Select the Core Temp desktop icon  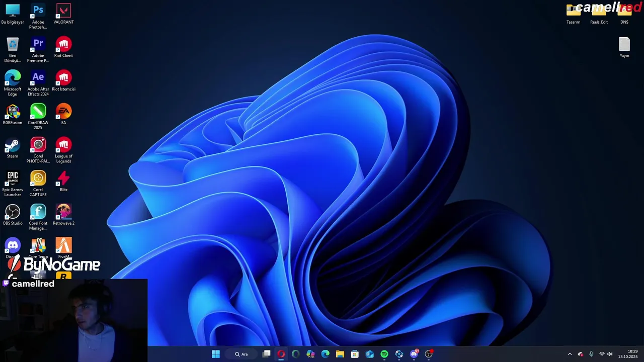38,245
